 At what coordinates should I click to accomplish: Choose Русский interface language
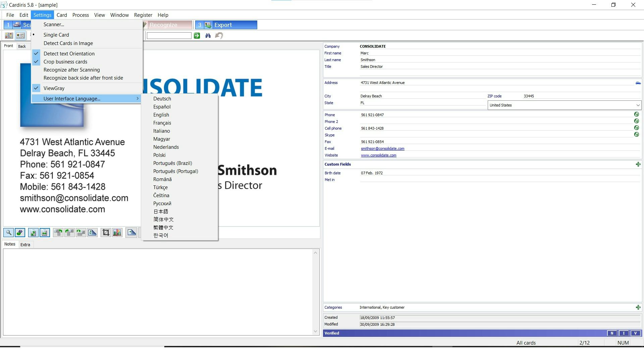(180, 204)
